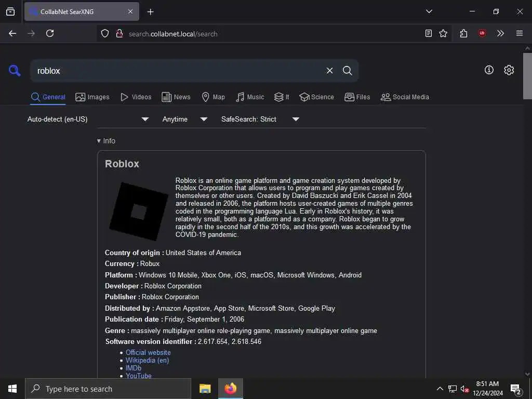Open the extensions puzzle icon
Screen dimensions: 532x399
(464, 33)
